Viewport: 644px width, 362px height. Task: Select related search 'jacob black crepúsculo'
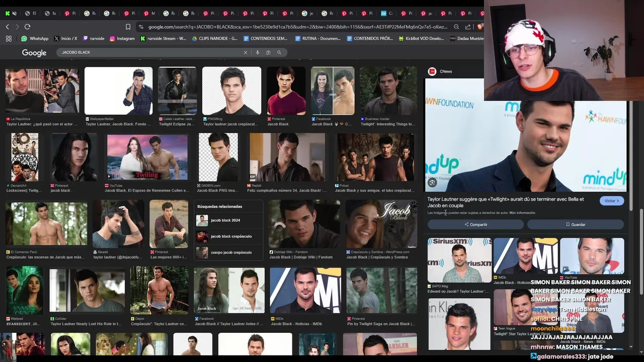tap(228, 236)
